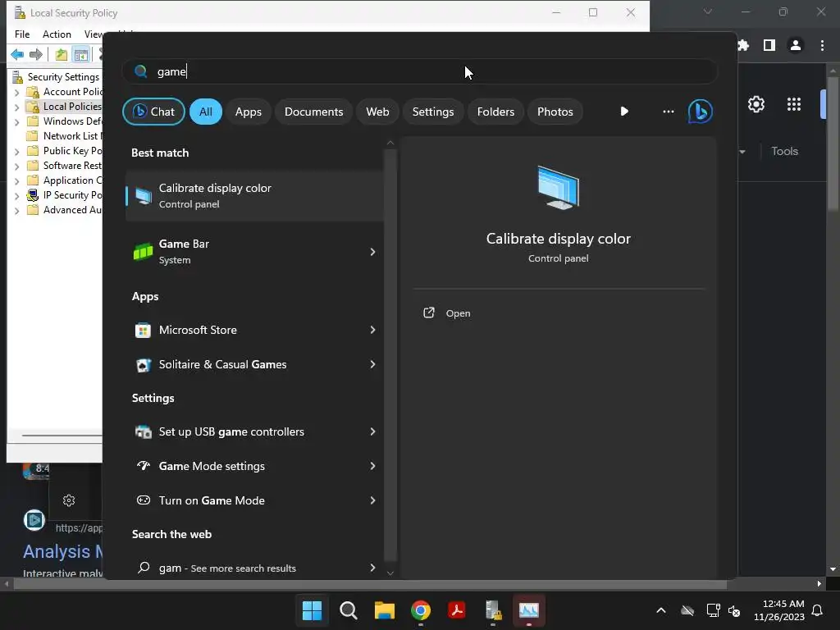Filter search results by Documents
Viewport: 840px width, 630px height.
coord(313,112)
